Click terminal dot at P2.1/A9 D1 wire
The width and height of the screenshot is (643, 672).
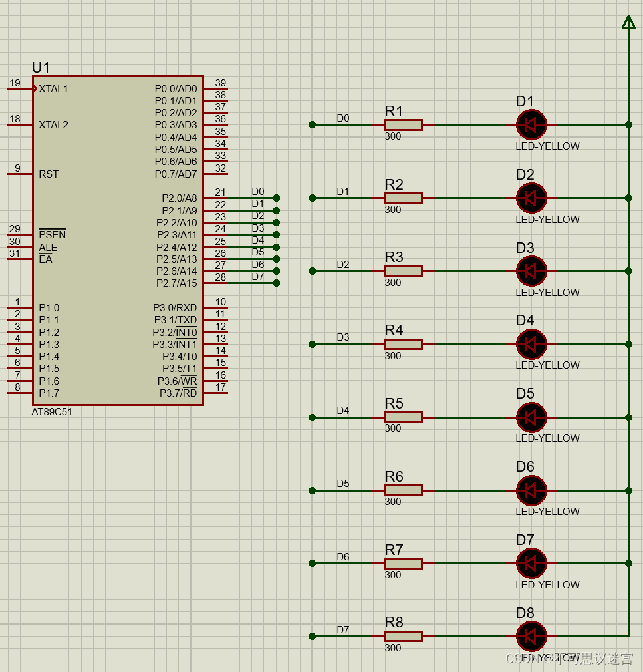click(x=277, y=210)
